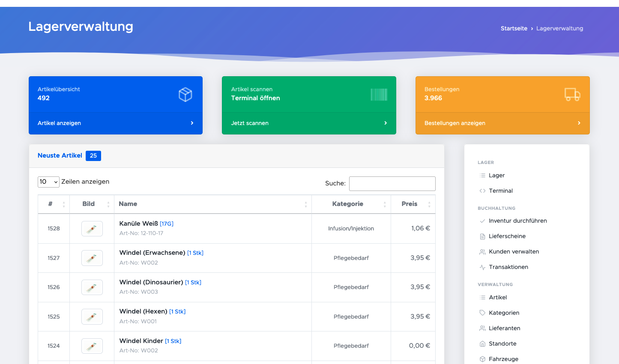619x364 pixels.
Task: Click the checkmark icon beside Inventur durchführen
Action: [482, 221]
